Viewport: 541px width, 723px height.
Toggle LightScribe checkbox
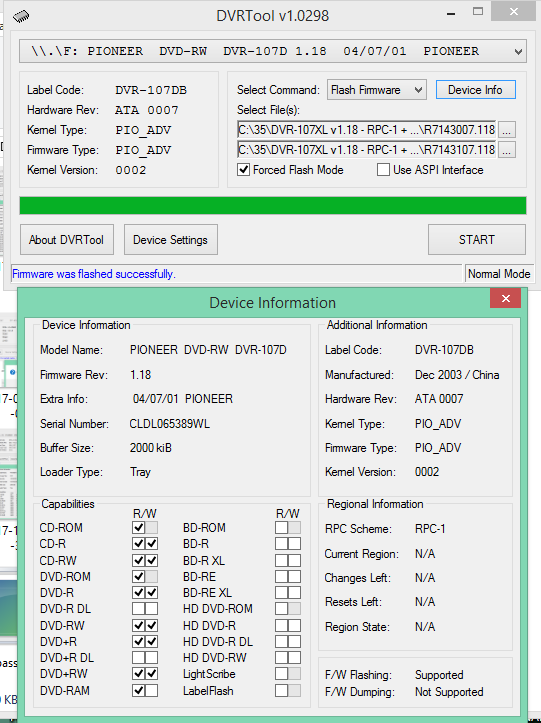coord(281,674)
